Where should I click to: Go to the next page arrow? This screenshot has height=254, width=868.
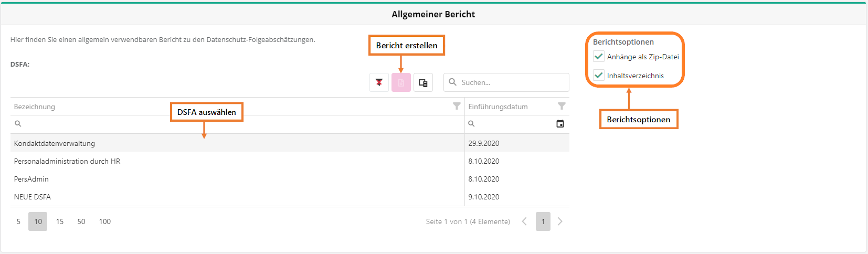point(560,221)
